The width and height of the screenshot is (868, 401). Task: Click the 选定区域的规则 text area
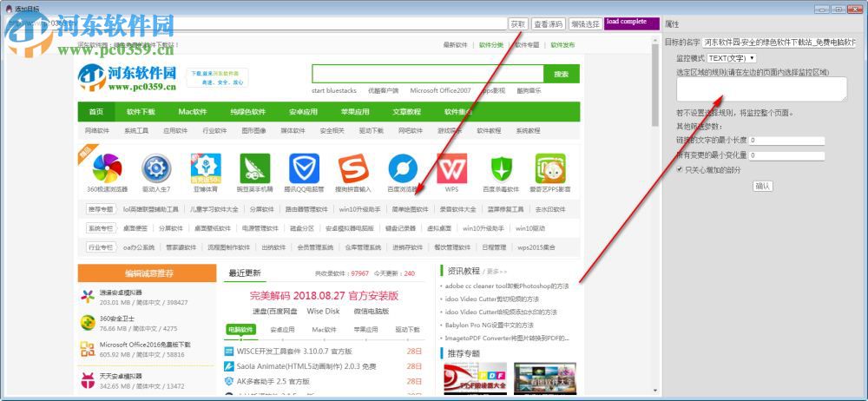[x=762, y=89]
